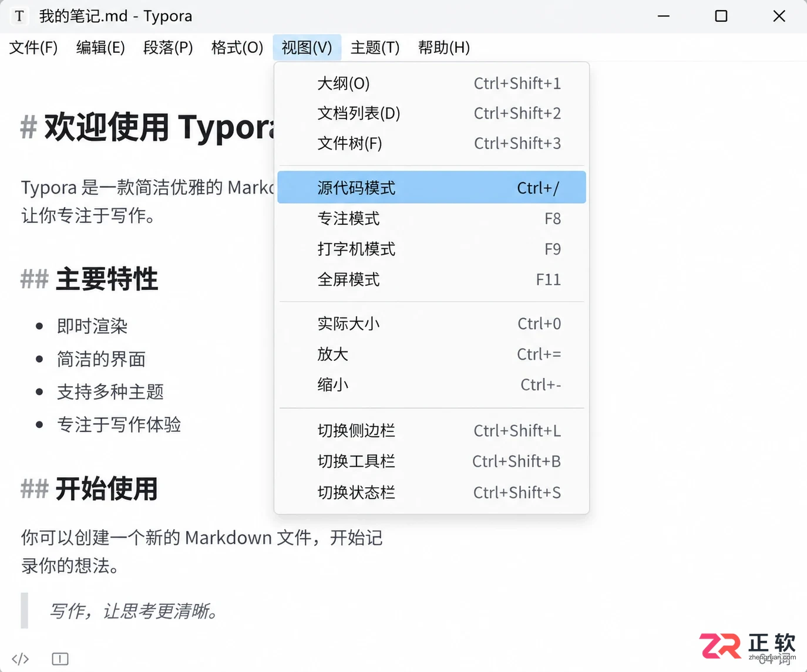Choose 放大 to zoom in
The width and height of the screenshot is (807, 672).
pos(432,354)
